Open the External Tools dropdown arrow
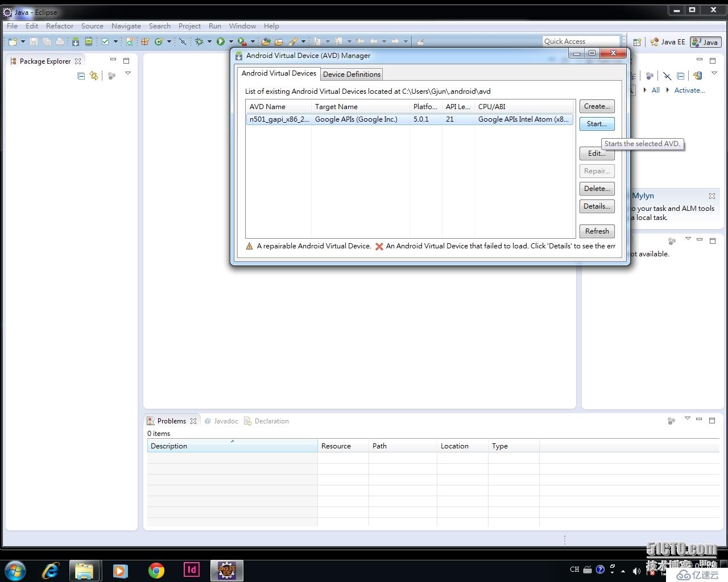The width and height of the screenshot is (728, 582). (253, 41)
